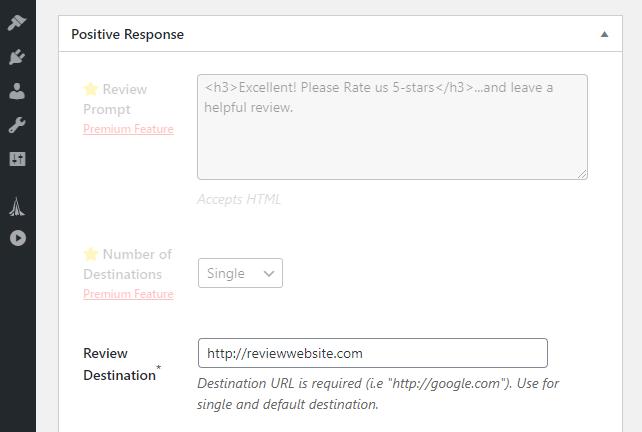Click the Number of Destinations label
642x432 pixels.
[x=129, y=264]
